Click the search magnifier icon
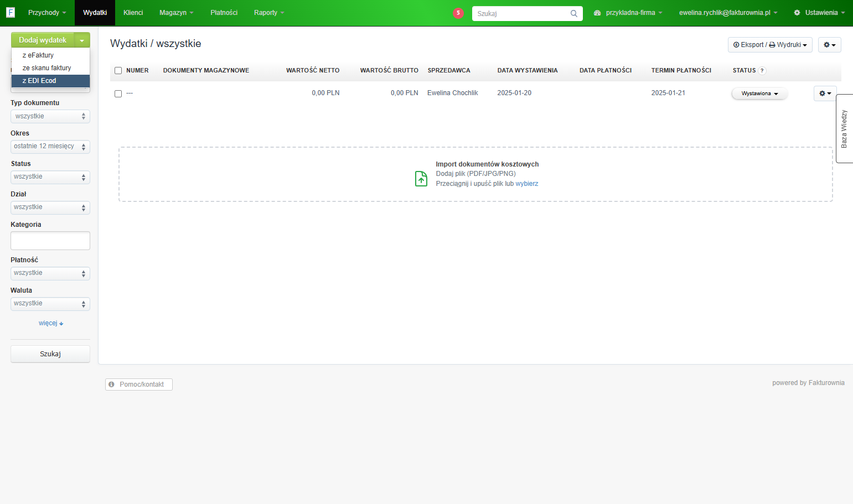 (x=574, y=13)
